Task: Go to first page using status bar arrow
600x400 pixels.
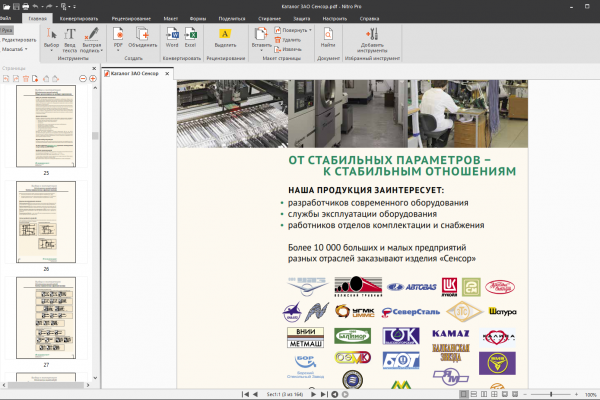Action: pos(245,394)
